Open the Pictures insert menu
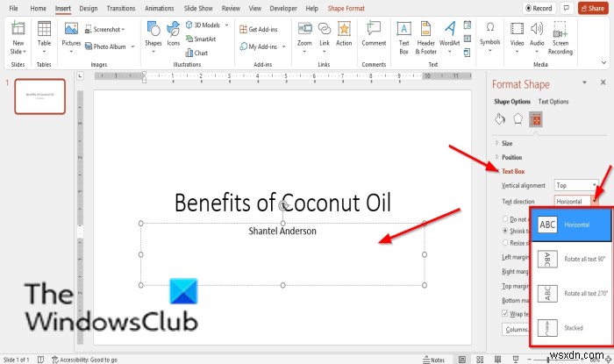Viewport: 614px width, 364px height. pos(71,38)
